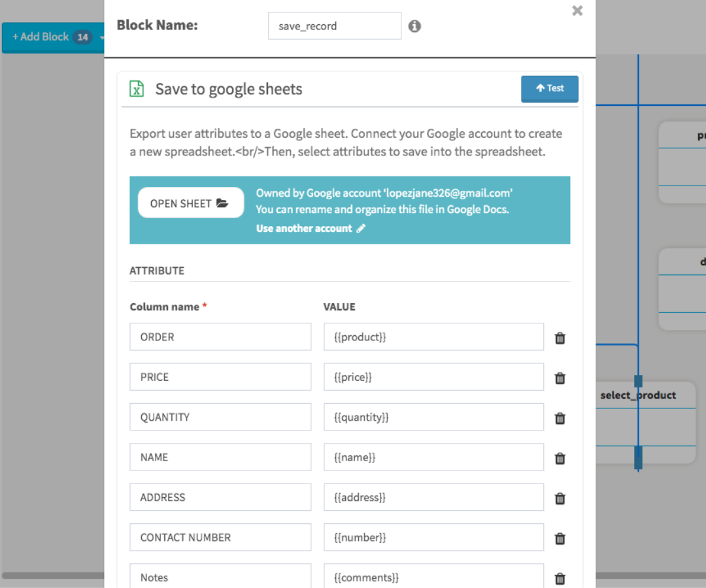
Task: Delete the ORDER attribute row
Action: point(560,338)
